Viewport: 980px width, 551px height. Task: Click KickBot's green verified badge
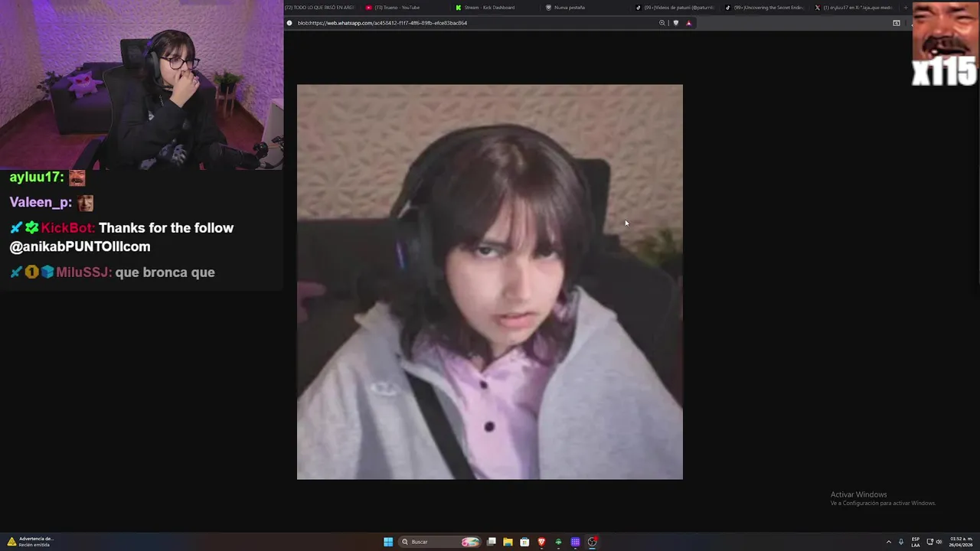tap(31, 228)
